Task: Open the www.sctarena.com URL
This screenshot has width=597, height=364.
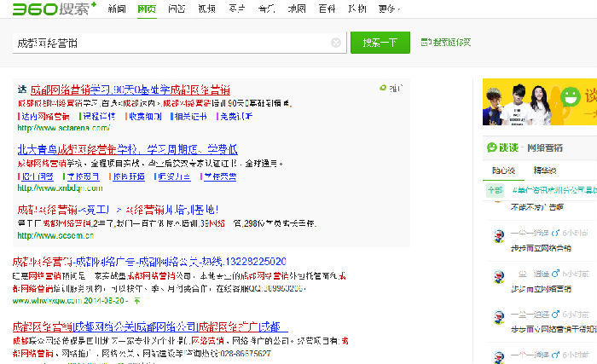Action: pos(64,128)
